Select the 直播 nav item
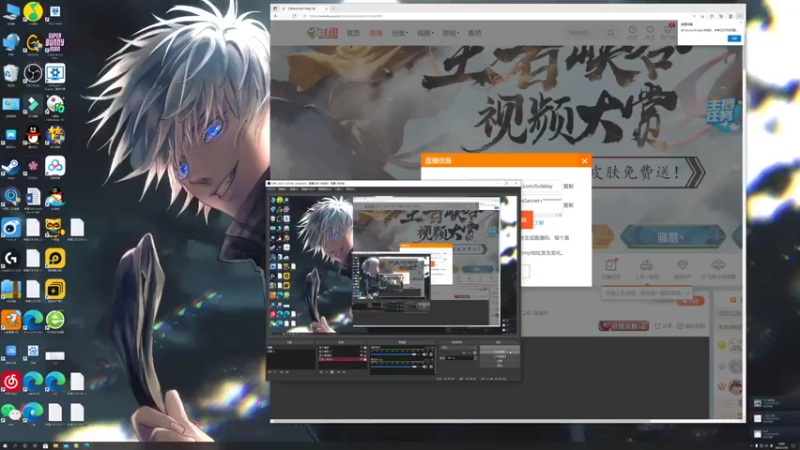The image size is (800, 450). [376, 33]
